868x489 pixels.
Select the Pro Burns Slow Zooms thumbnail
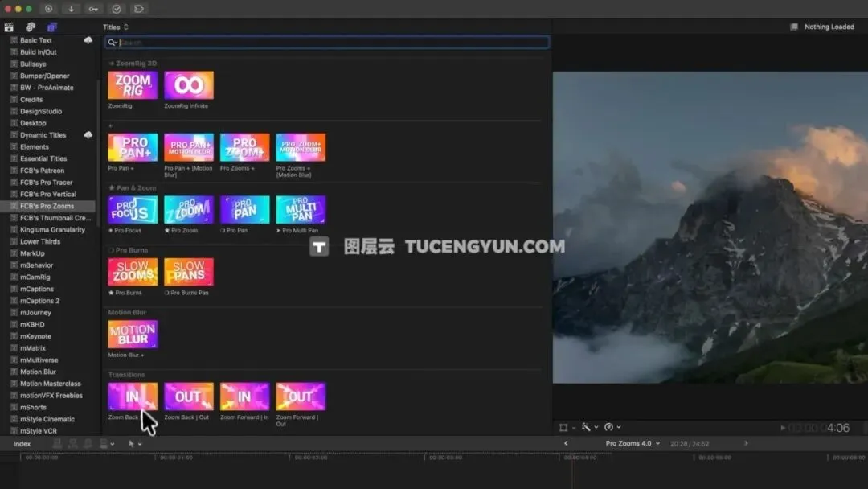[133, 272]
